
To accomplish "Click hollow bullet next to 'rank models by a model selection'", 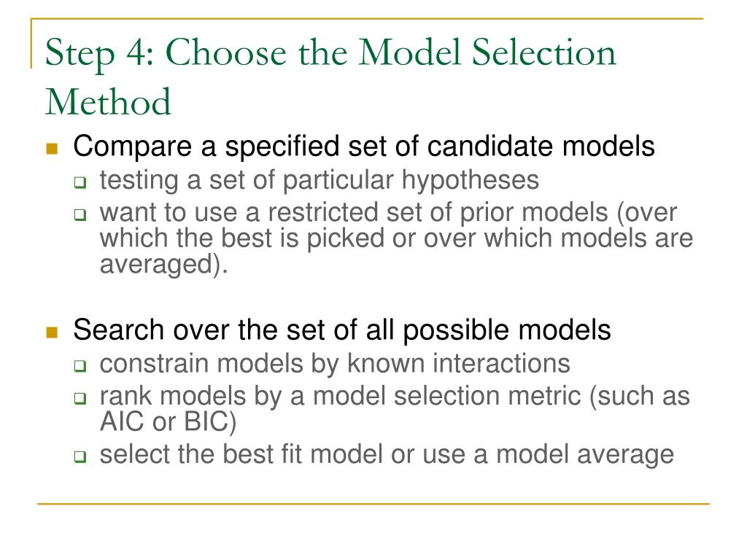I will (80, 398).
